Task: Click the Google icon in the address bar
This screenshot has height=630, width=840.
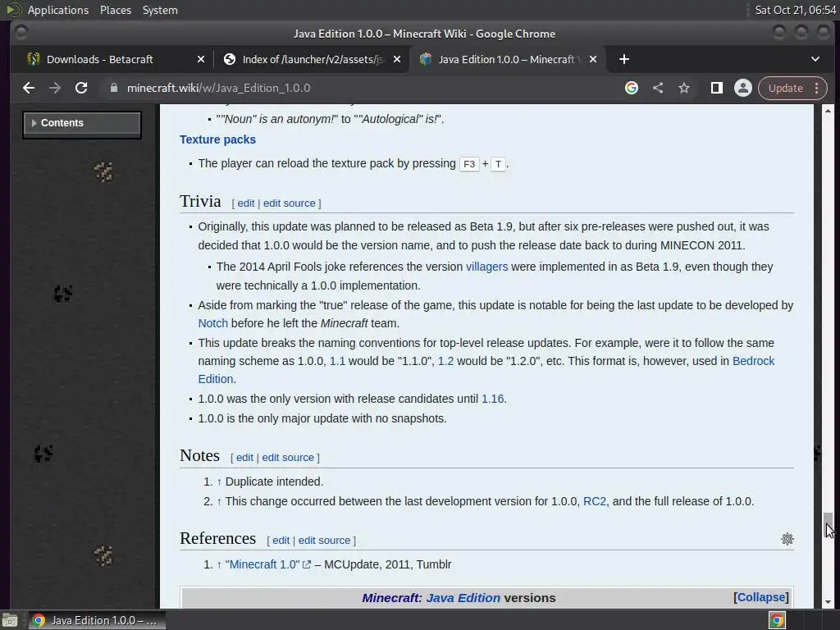Action: [x=632, y=88]
